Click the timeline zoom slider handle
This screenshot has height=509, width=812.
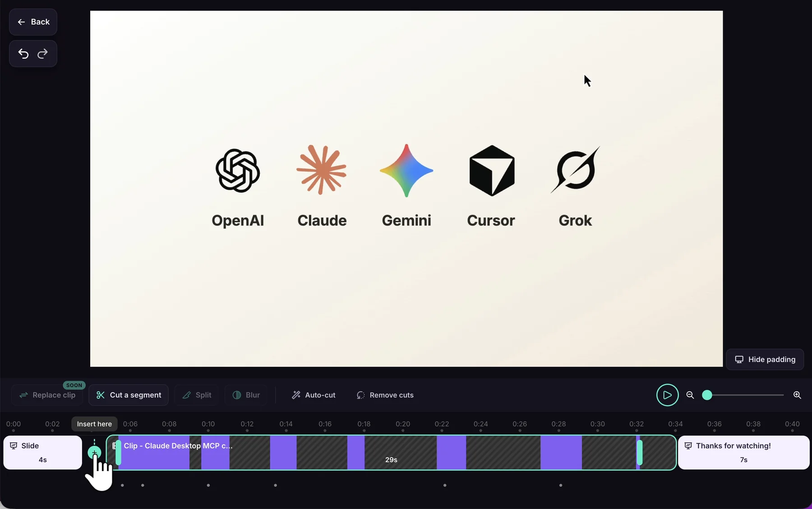707,395
